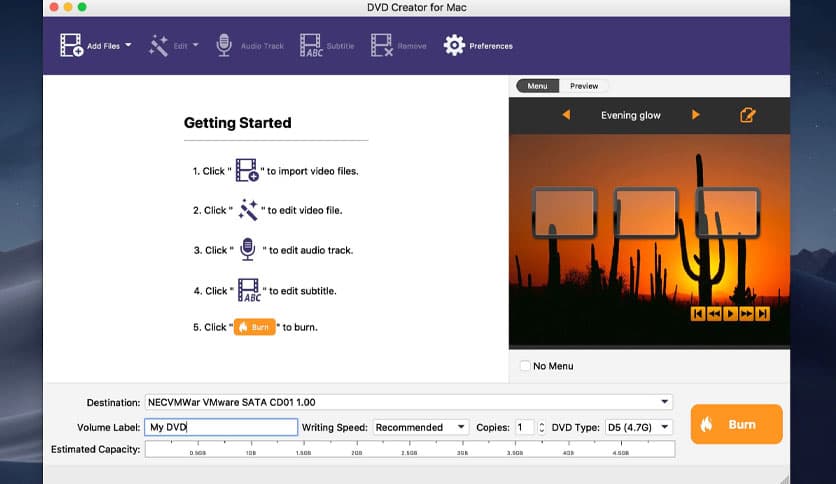The image size is (836, 484).
Task: Open the Add Files dropdown arrow
Action: [128, 45]
